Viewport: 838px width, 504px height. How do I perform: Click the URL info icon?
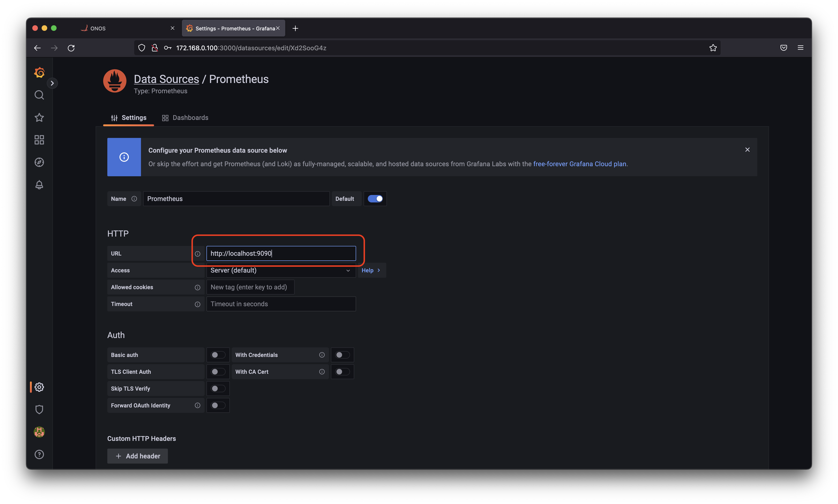coord(198,254)
